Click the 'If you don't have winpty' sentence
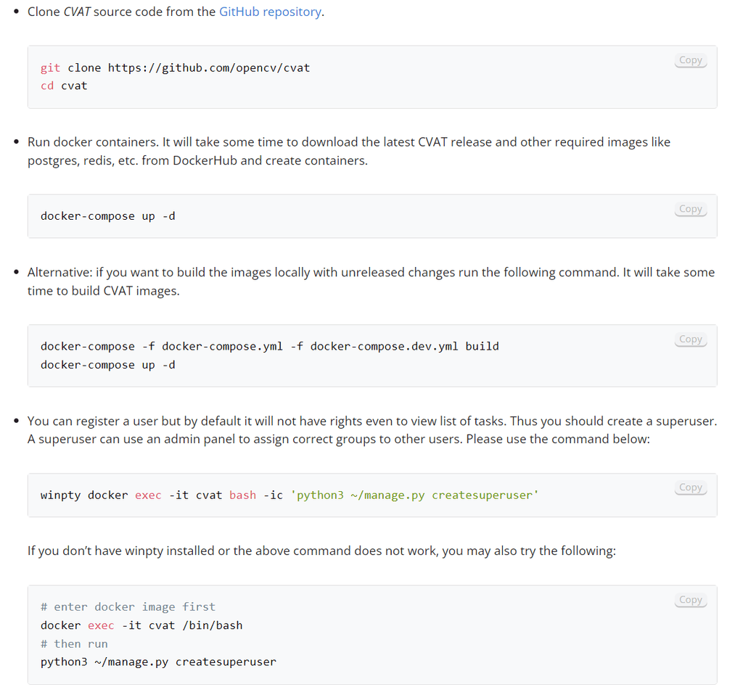This screenshot has width=743, height=700. point(321,551)
